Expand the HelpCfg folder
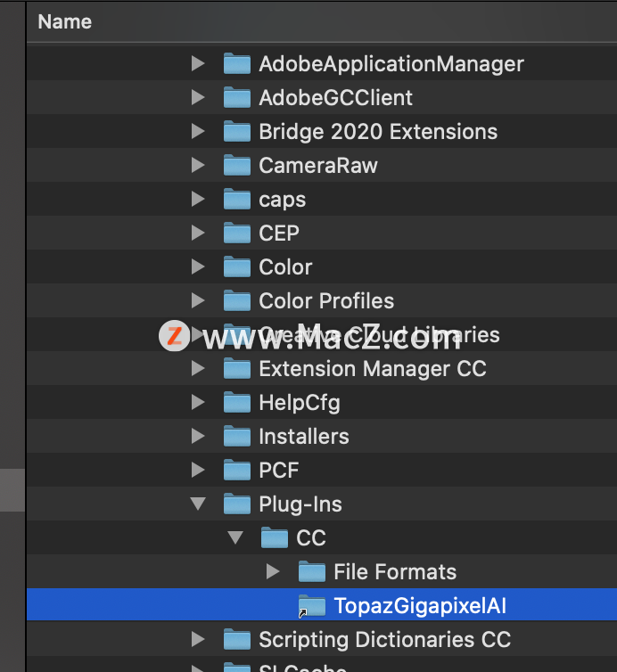617x672 pixels. tap(198, 402)
